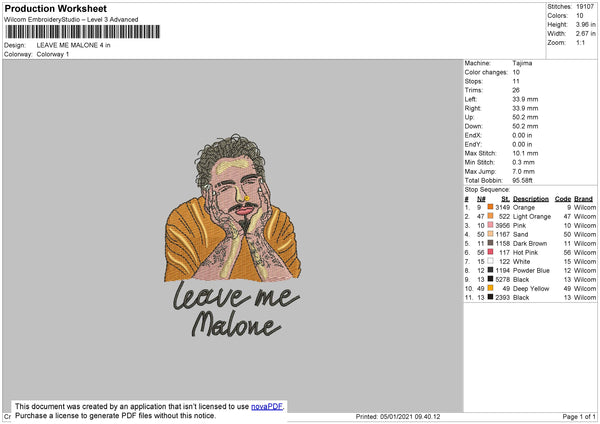Screen dimensions: 600x424
Task: Click the embroidery design preview image
Action: pos(233,236)
